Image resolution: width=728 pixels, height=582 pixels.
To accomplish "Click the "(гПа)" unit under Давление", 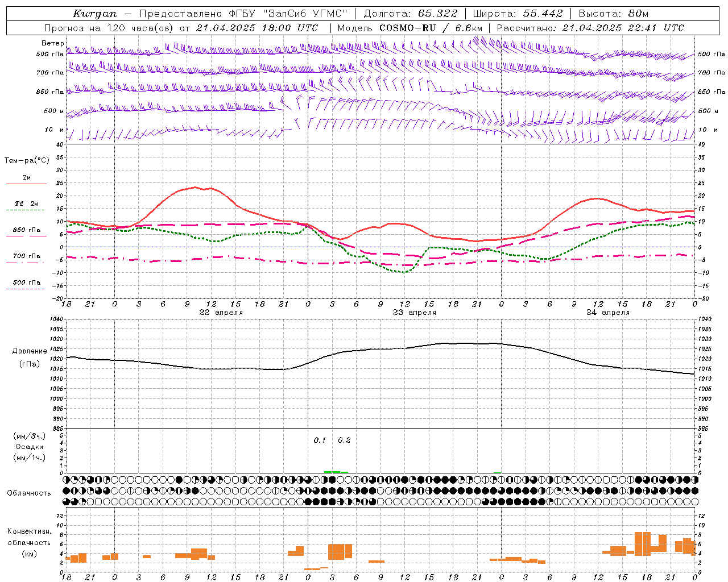I will click(30, 364).
